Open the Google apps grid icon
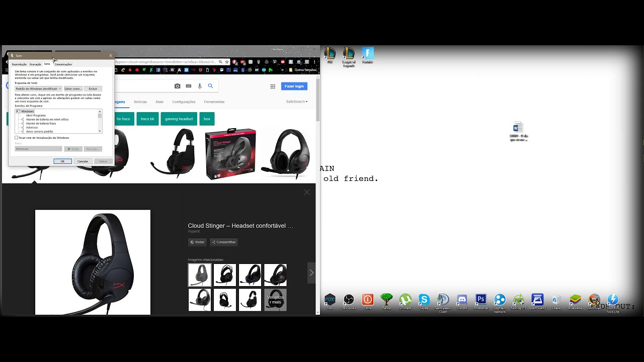This screenshot has height=362, width=644. (x=273, y=86)
